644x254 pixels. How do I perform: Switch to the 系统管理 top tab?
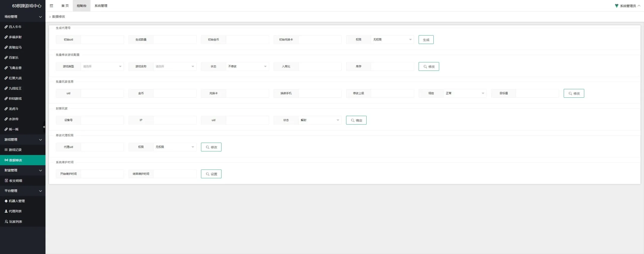tap(101, 6)
